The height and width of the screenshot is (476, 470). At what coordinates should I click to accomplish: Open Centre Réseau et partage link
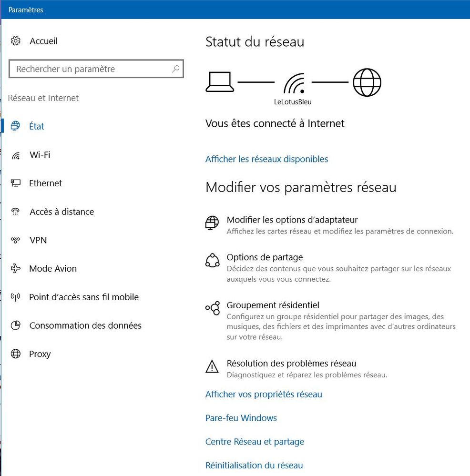[x=255, y=442]
